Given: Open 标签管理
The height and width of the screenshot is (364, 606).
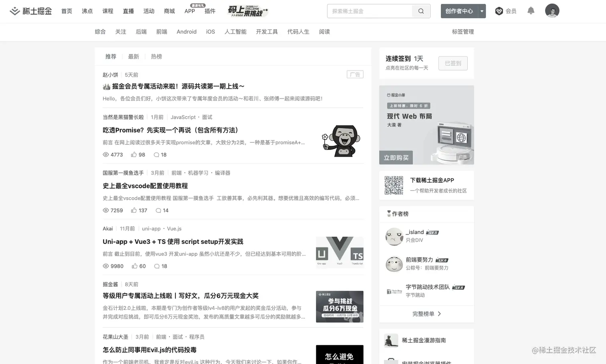Looking at the screenshot, I should tap(463, 32).
